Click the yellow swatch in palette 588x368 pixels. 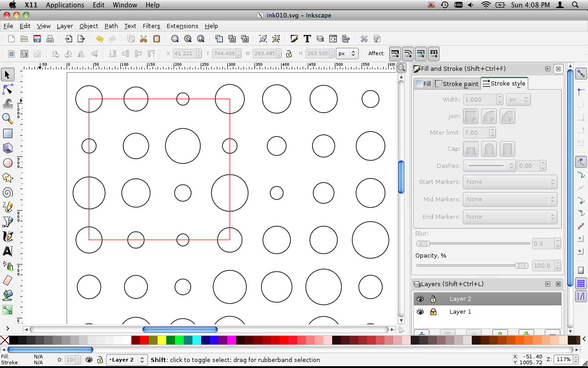click(162, 340)
